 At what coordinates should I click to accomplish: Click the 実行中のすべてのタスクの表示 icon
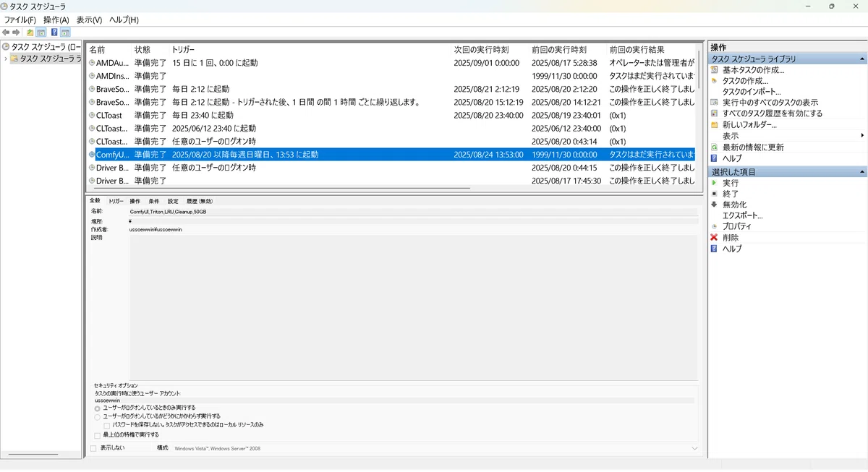(715, 103)
